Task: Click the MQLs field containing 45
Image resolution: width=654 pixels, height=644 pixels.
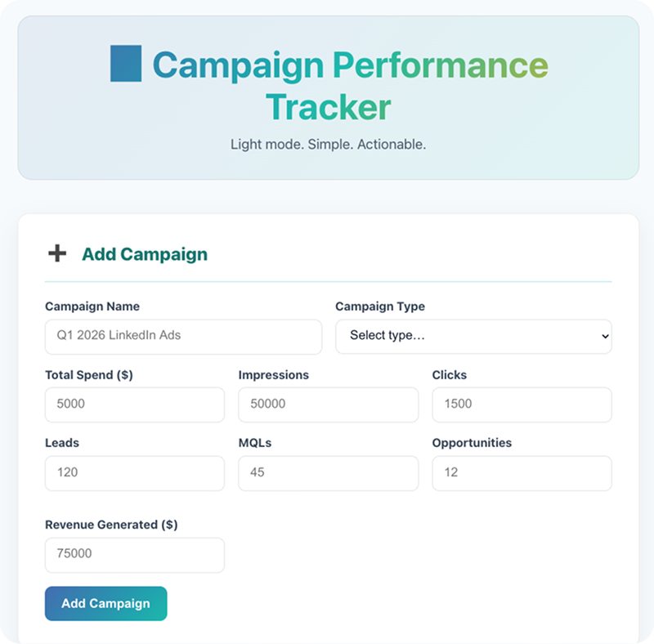Action: coord(329,473)
